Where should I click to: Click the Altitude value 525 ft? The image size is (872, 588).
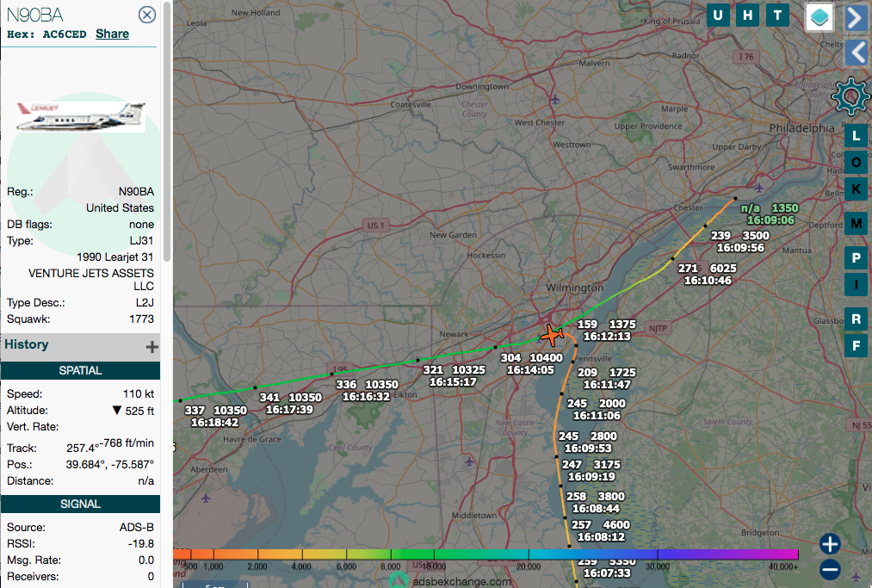point(139,412)
